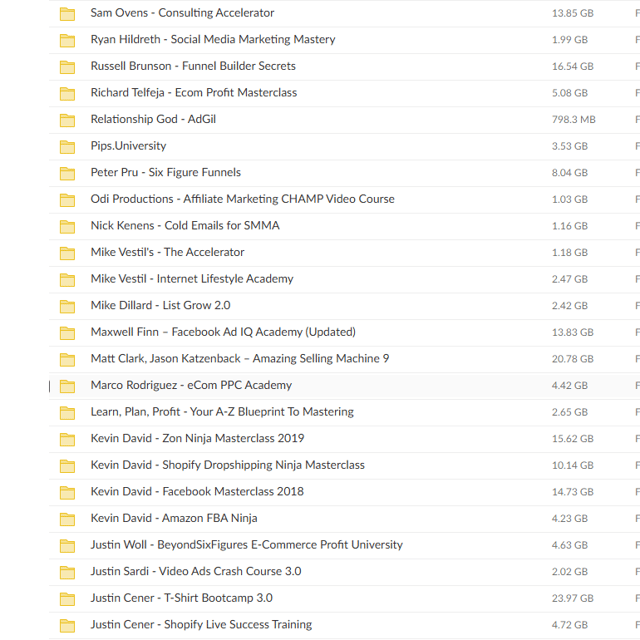Select the folder icon for Peter Pru - Six Figure Funnels
The height and width of the screenshot is (640, 640).
click(x=67, y=173)
